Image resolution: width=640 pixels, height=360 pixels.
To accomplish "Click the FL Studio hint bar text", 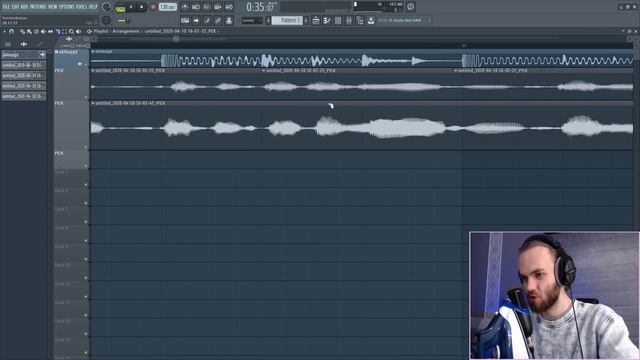I will coord(399,20).
